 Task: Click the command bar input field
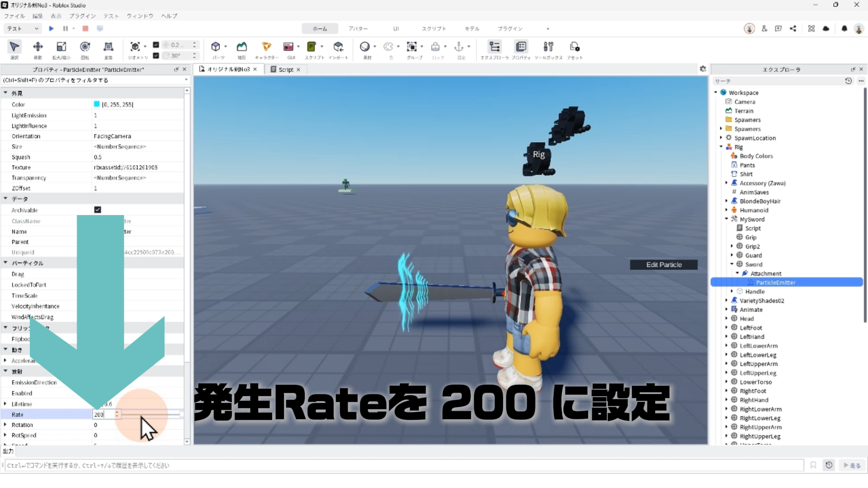click(x=402, y=465)
